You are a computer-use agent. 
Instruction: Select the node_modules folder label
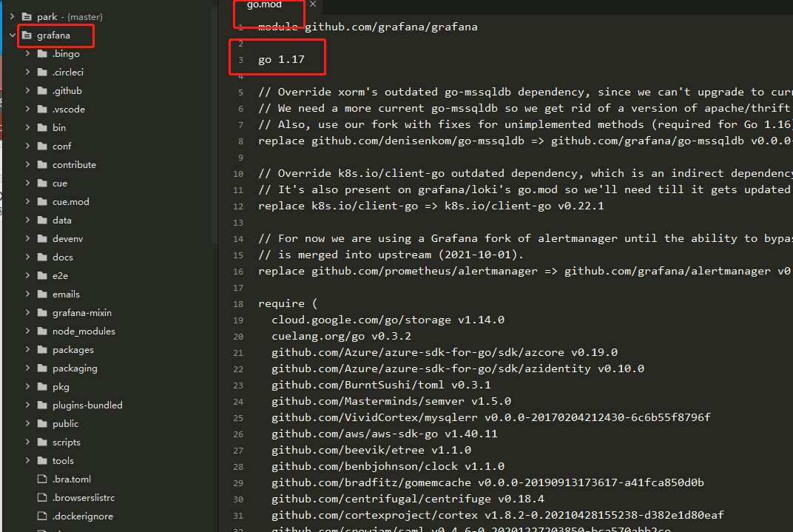(x=84, y=331)
